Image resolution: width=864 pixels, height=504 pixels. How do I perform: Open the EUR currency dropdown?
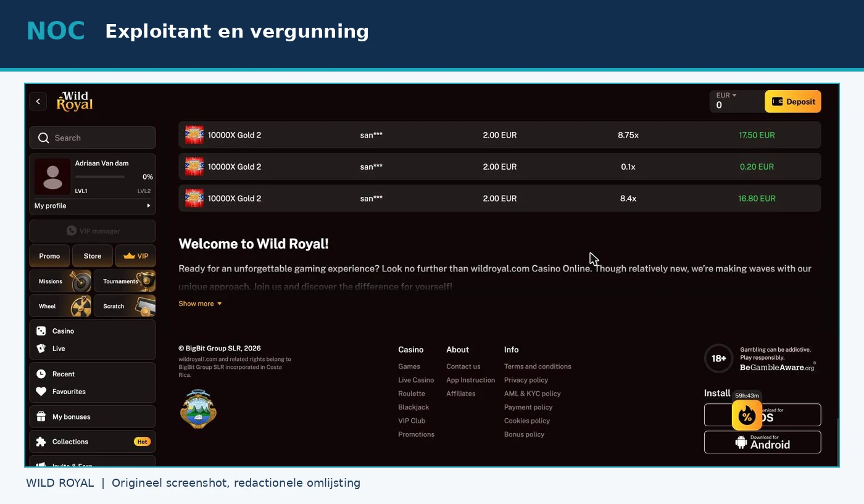tap(726, 96)
